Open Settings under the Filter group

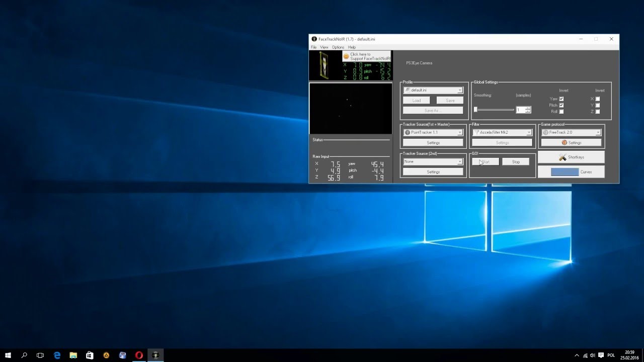[x=502, y=143]
